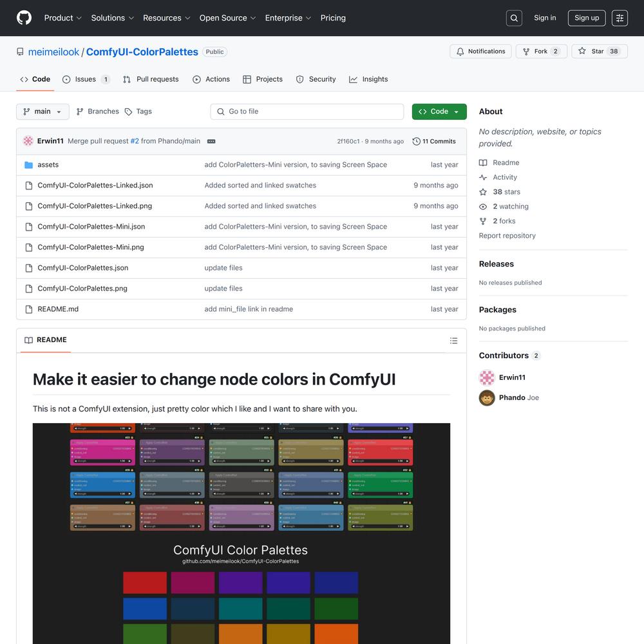Click file icon for README.md
Screen dimensions: 644x644
click(x=29, y=309)
